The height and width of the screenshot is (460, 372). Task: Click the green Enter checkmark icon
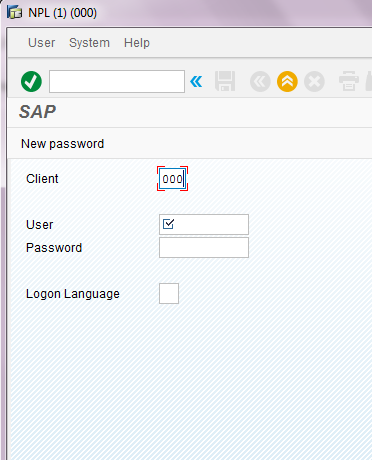31,81
